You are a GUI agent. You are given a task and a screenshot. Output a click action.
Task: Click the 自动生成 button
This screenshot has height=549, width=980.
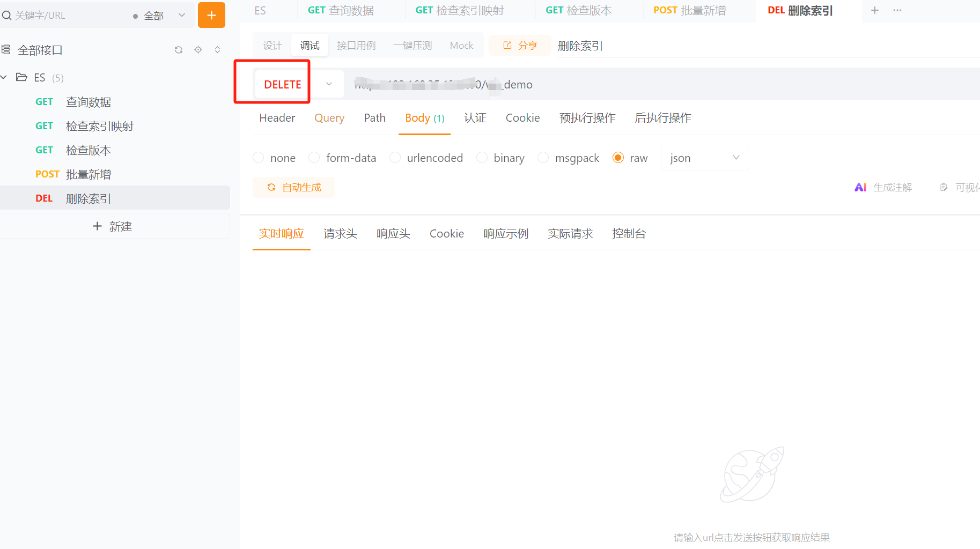(293, 187)
